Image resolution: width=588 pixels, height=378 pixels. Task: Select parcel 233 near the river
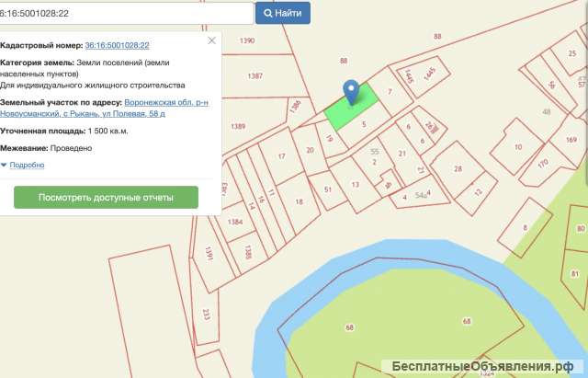point(206,314)
